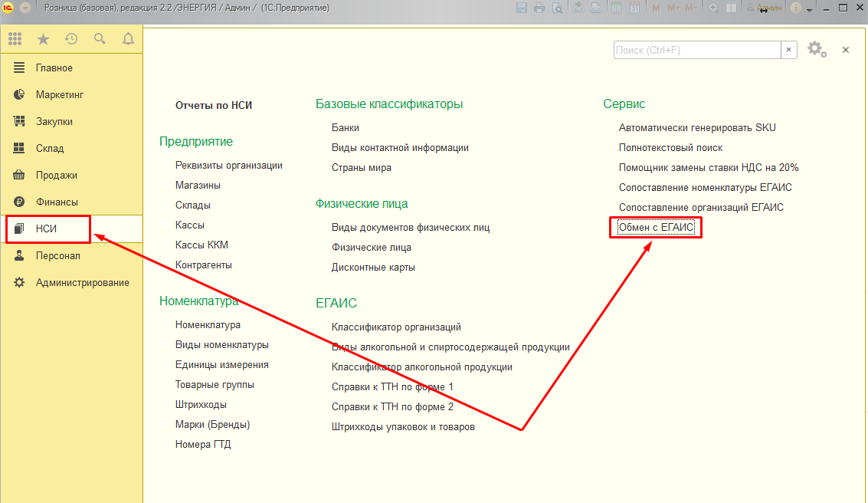Screen dimensions: 868x503
Task: Open Классификатор организаций
Action: (x=396, y=327)
